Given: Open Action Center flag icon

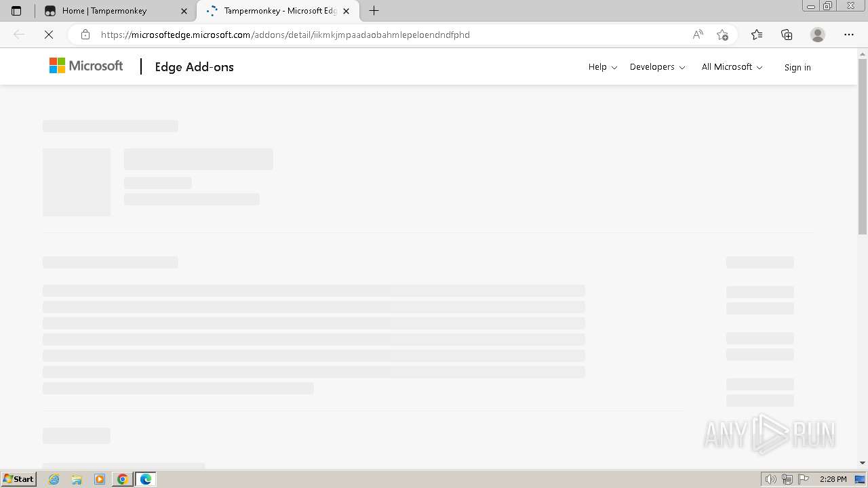Looking at the screenshot, I should 803,479.
